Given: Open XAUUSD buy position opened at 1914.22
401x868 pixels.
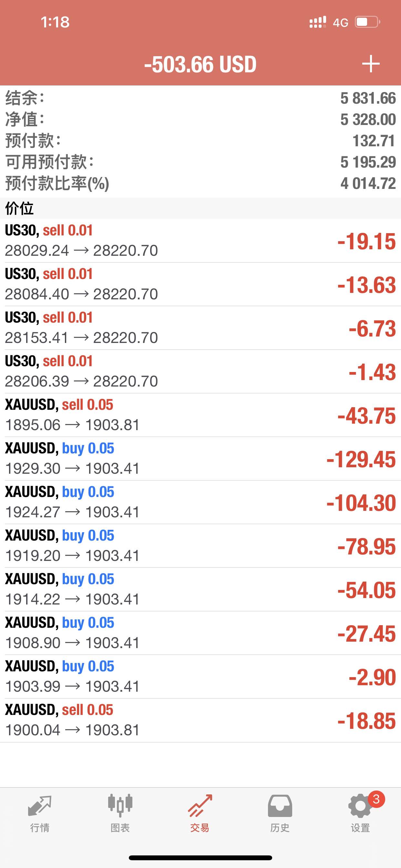Looking at the screenshot, I should (x=200, y=589).
